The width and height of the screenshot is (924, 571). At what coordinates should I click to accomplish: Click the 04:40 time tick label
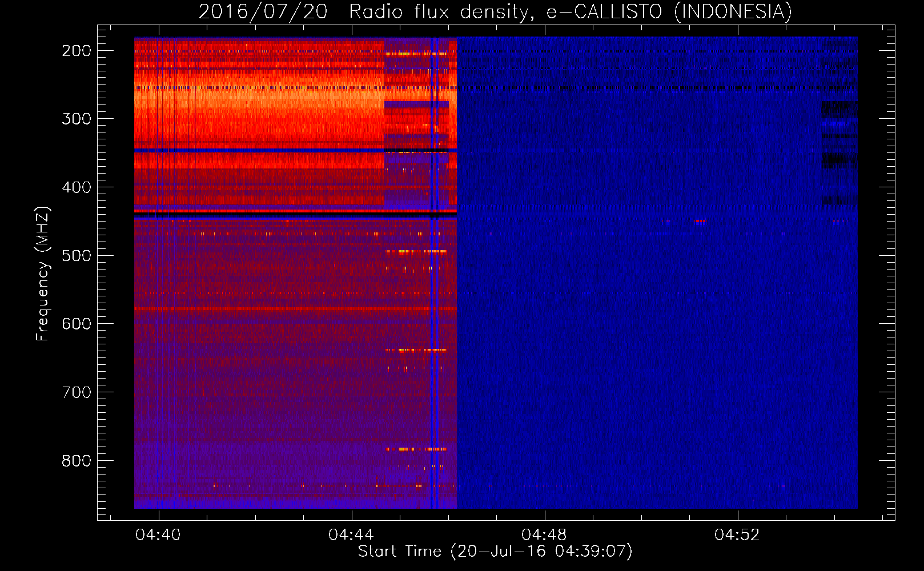pyautogui.click(x=158, y=534)
